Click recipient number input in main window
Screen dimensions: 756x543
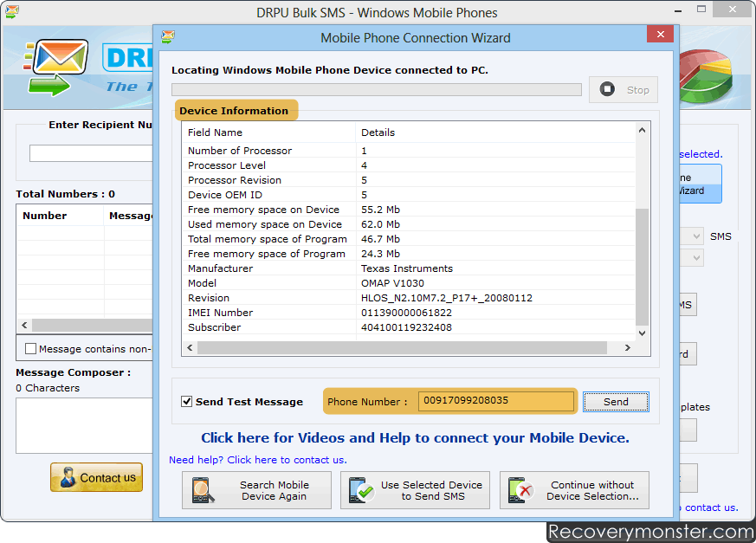91,153
